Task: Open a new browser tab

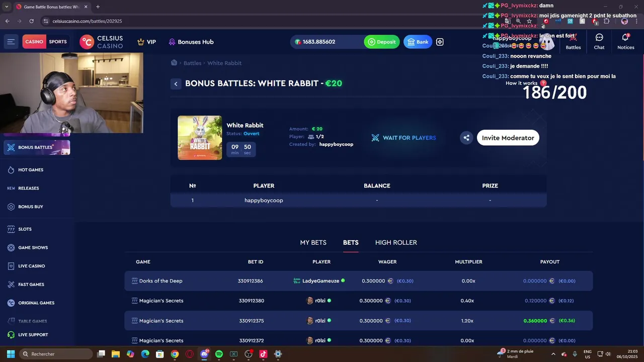Action: tap(98, 7)
